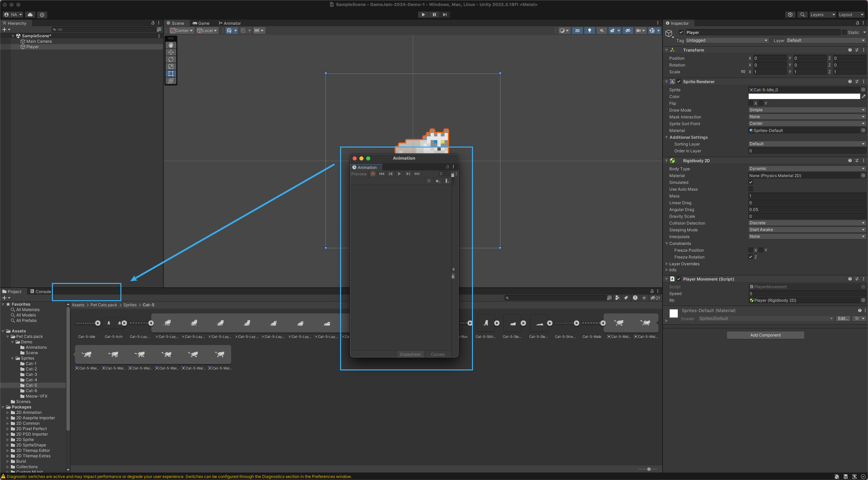Click the Curves button in Animation window
Image resolution: width=868 pixels, height=480 pixels.
coord(437,354)
